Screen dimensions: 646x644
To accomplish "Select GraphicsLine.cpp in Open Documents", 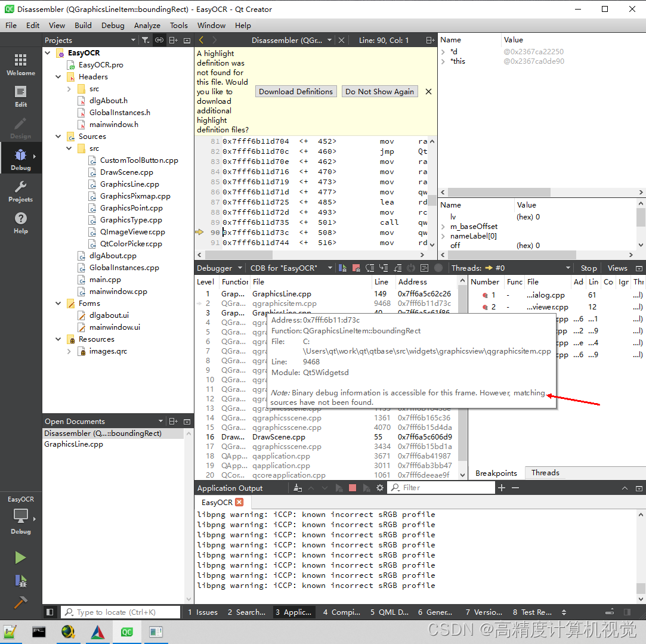I will (x=73, y=444).
